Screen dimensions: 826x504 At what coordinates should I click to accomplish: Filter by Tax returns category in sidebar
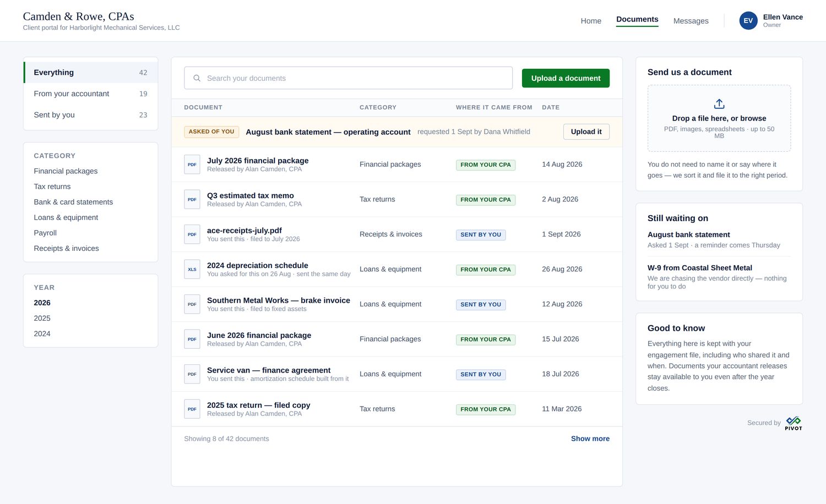point(52,187)
